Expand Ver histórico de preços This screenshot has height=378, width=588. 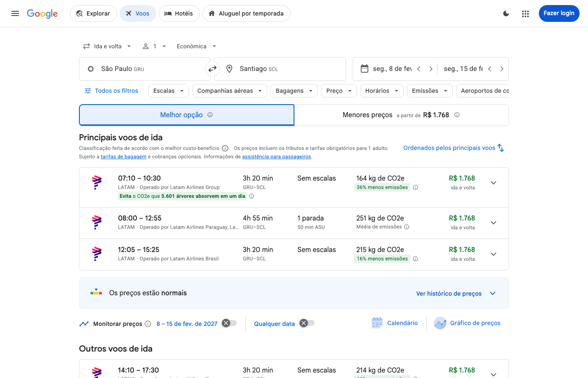pyautogui.click(x=456, y=293)
